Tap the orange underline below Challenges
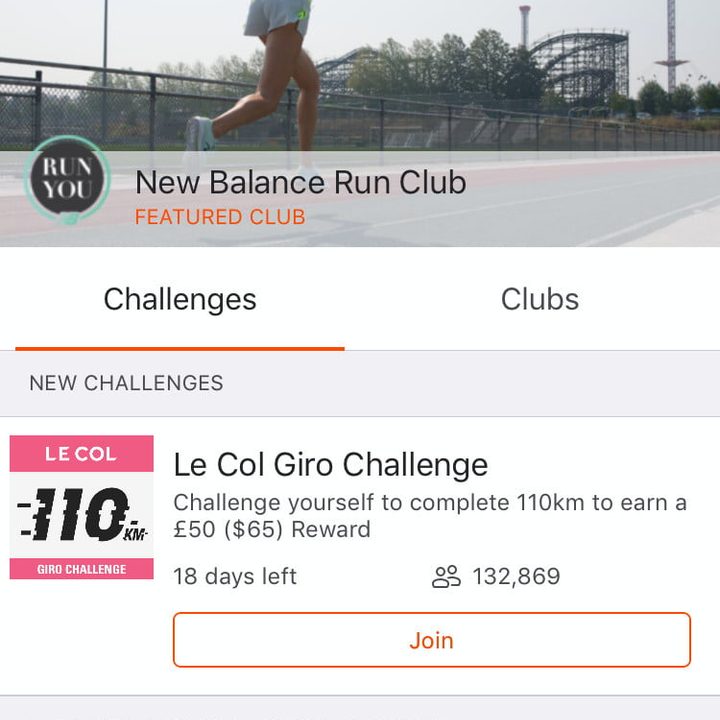This screenshot has width=720, height=720. coord(180,348)
